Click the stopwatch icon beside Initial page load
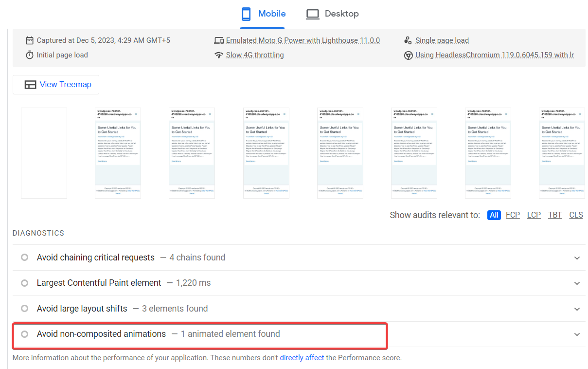This screenshot has height=369, width=588. pos(30,55)
